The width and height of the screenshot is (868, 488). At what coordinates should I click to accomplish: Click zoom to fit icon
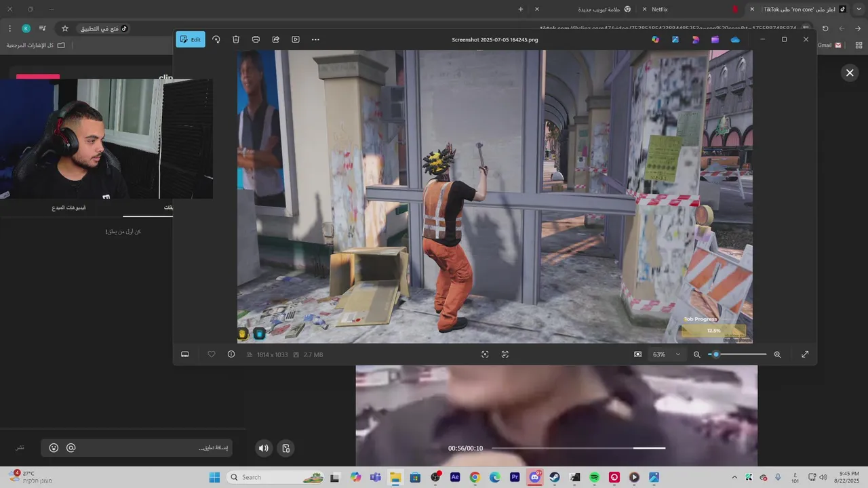point(637,354)
